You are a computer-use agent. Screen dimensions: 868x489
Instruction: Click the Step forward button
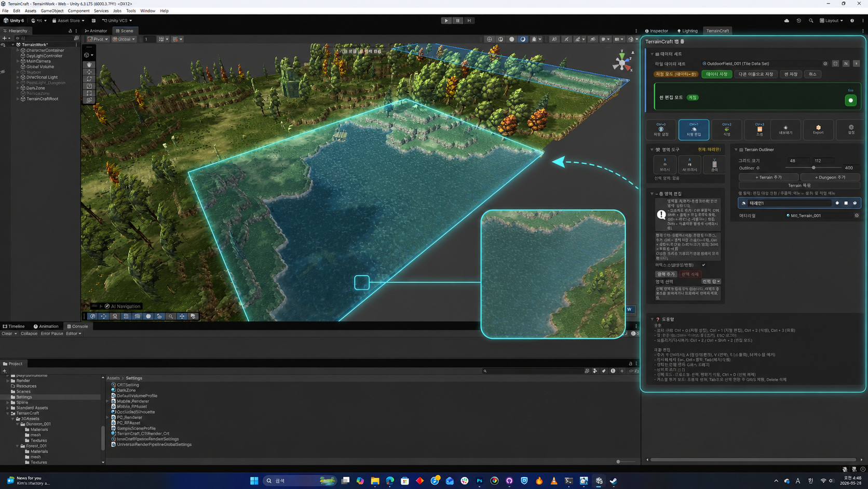[469, 21]
